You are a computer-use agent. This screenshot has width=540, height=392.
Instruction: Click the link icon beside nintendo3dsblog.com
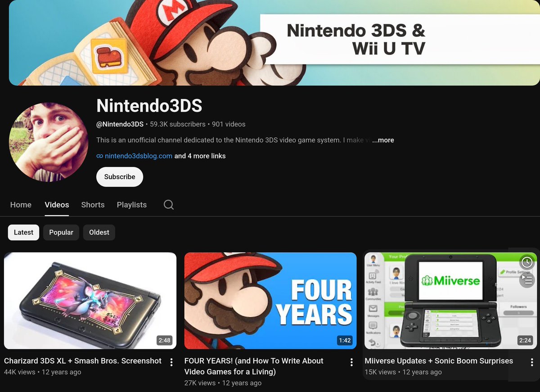coord(99,156)
